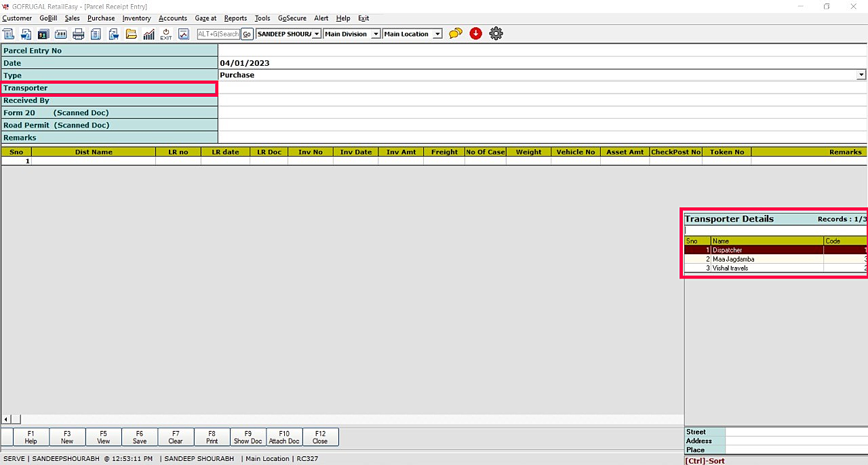Click the F10 Attach Doc button
This screenshot has height=465, width=868.
point(284,437)
